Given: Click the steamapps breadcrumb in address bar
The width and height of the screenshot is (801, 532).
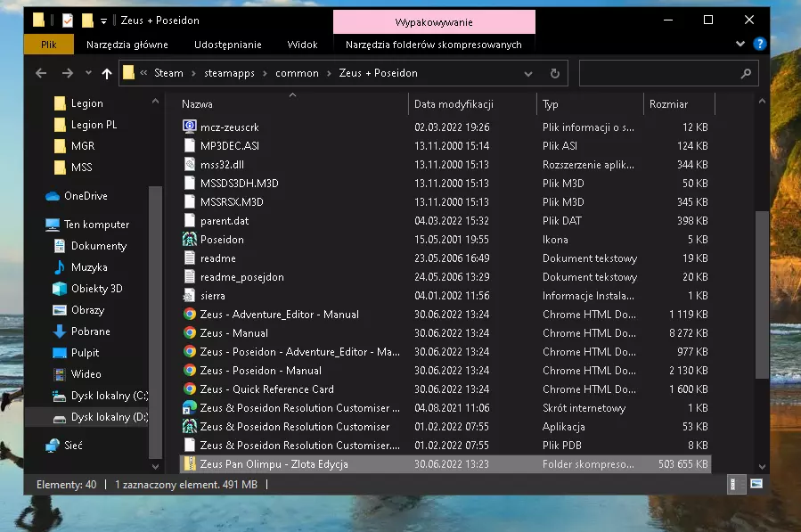Looking at the screenshot, I should click(229, 73).
